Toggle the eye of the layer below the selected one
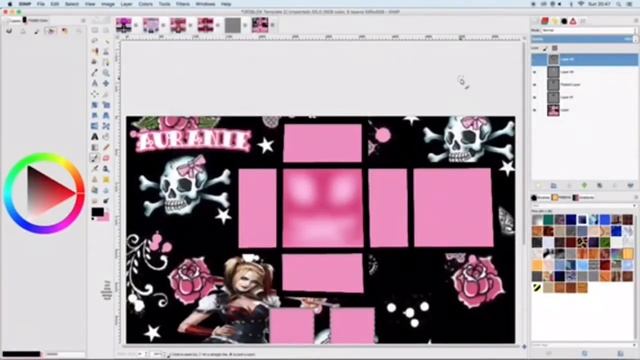This screenshot has width=640, height=360. pyautogui.click(x=535, y=72)
